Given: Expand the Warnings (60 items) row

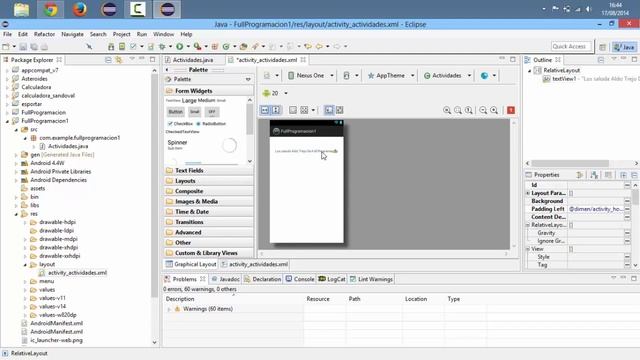Looking at the screenshot, I should pos(169,309).
